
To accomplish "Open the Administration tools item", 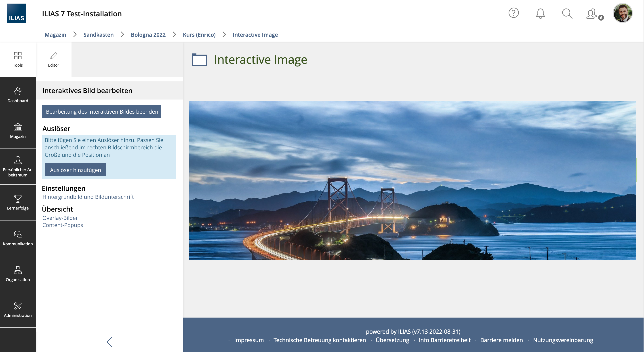I will pyautogui.click(x=18, y=310).
